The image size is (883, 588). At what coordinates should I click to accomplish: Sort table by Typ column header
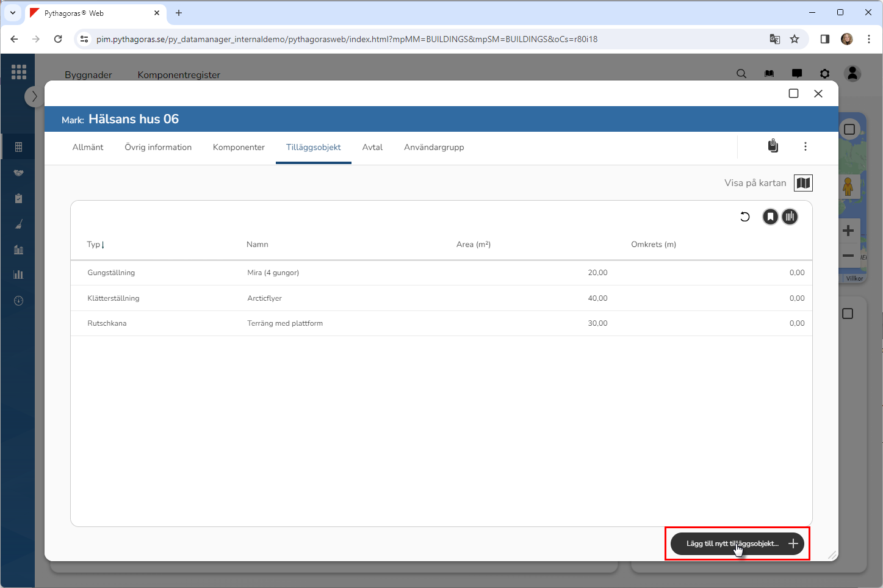[95, 245]
